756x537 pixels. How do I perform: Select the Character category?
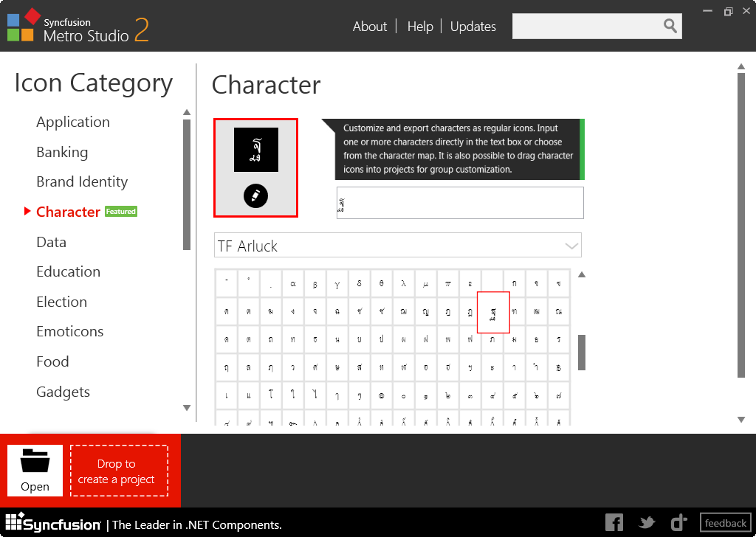click(x=68, y=212)
